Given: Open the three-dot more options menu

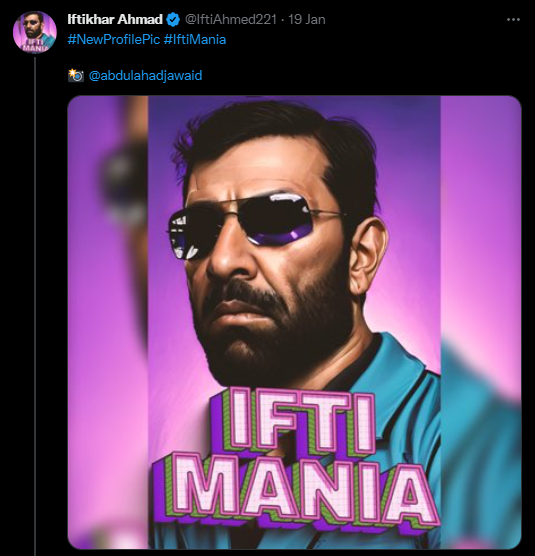Looking at the screenshot, I should pyautogui.click(x=513, y=20).
